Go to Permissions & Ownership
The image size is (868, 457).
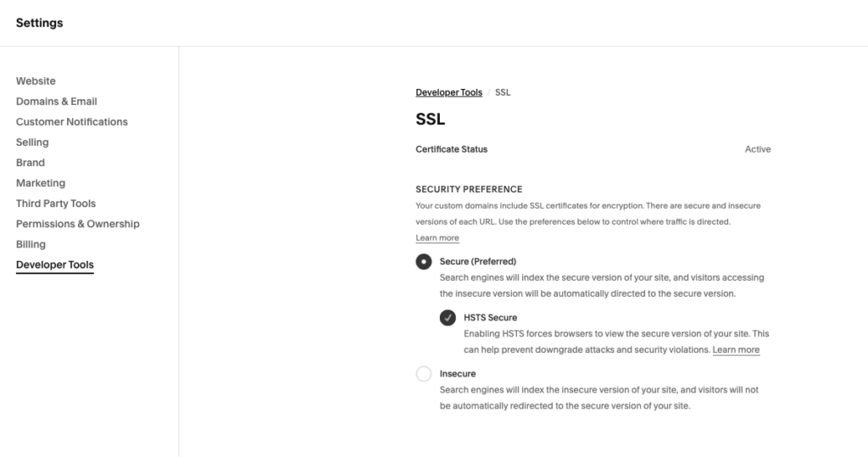77,224
